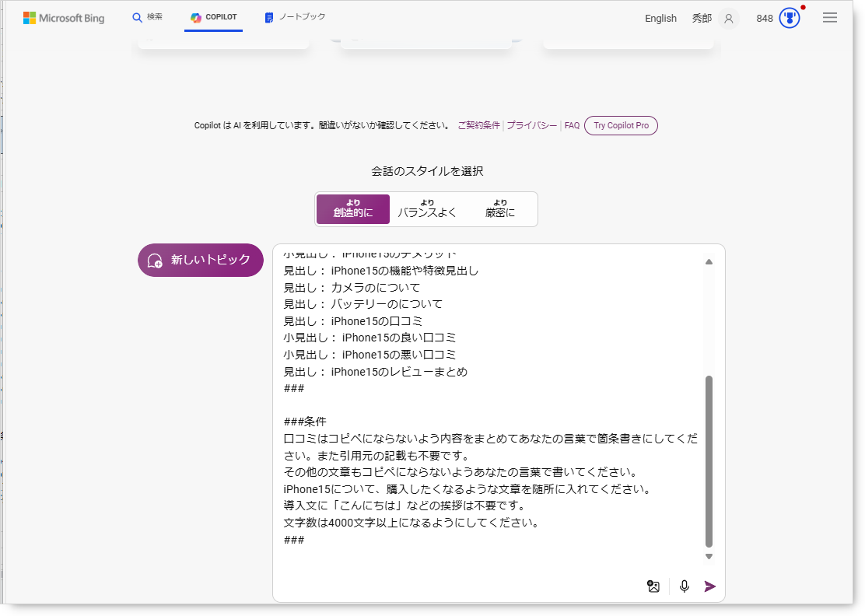This screenshot has width=865, height=616.
Task: Switch language to English
Action: 660,18
